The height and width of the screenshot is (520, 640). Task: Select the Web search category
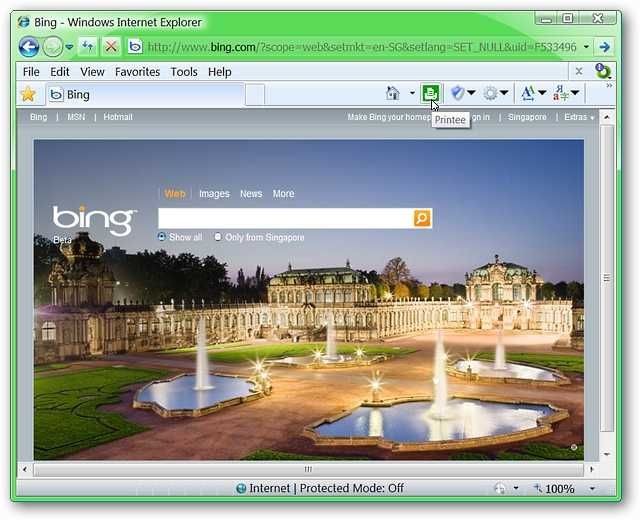pos(175,193)
